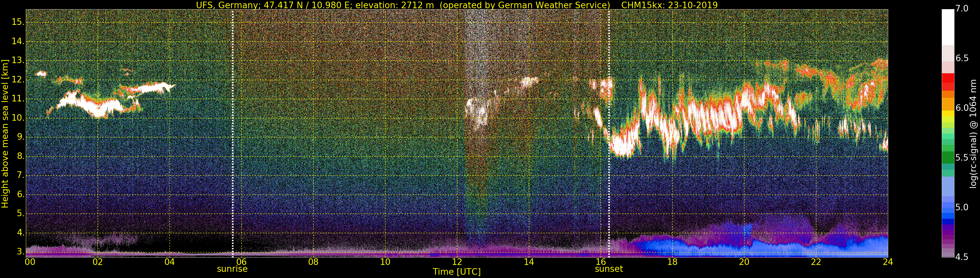Image resolution: width=980 pixels, height=278 pixels.
Task: Click time tick label '08'
Action: (313, 262)
